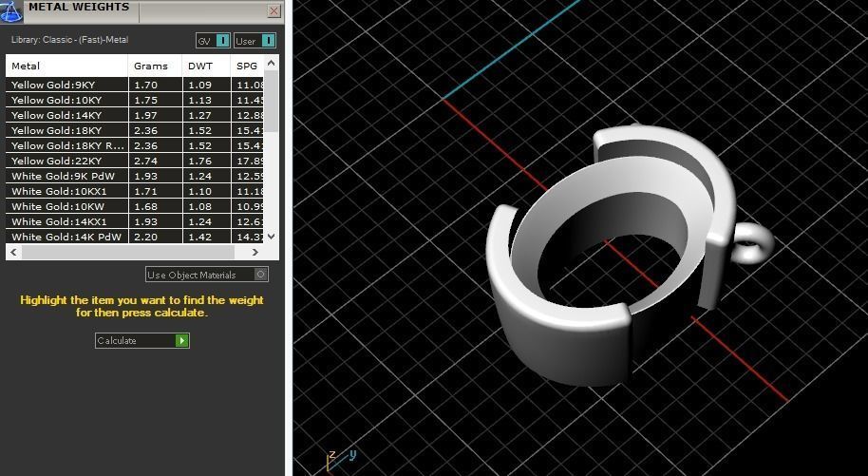Sort by the Metal column header

66,66
